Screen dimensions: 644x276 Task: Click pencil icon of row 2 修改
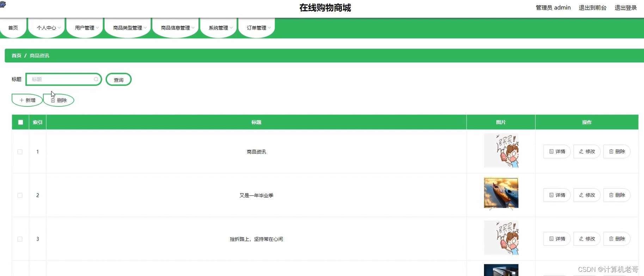581,195
